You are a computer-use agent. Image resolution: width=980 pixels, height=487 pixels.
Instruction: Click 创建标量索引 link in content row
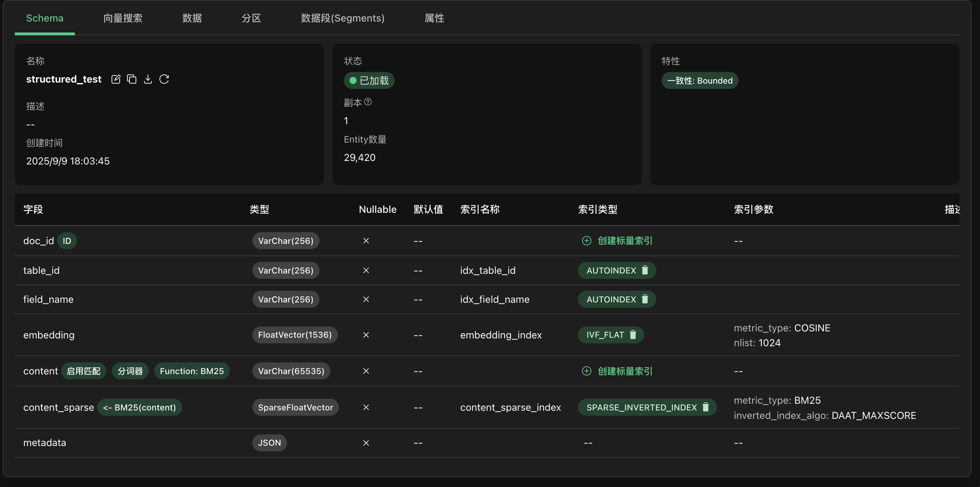pos(625,371)
